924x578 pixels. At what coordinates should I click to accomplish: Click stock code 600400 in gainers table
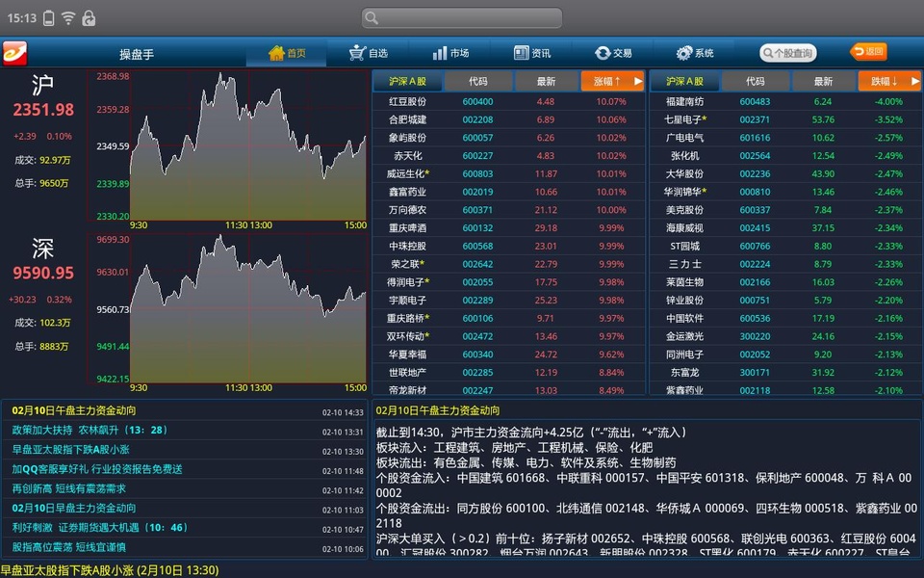pyautogui.click(x=478, y=101)
